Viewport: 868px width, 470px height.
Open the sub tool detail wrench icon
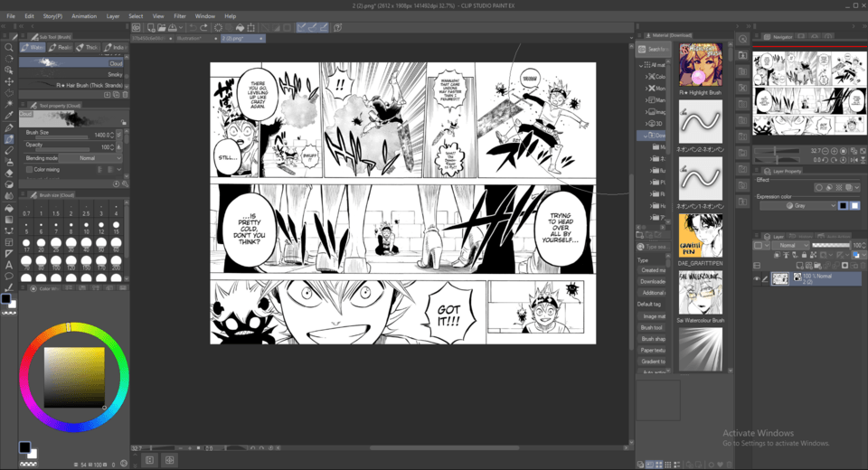coord(125,183)
